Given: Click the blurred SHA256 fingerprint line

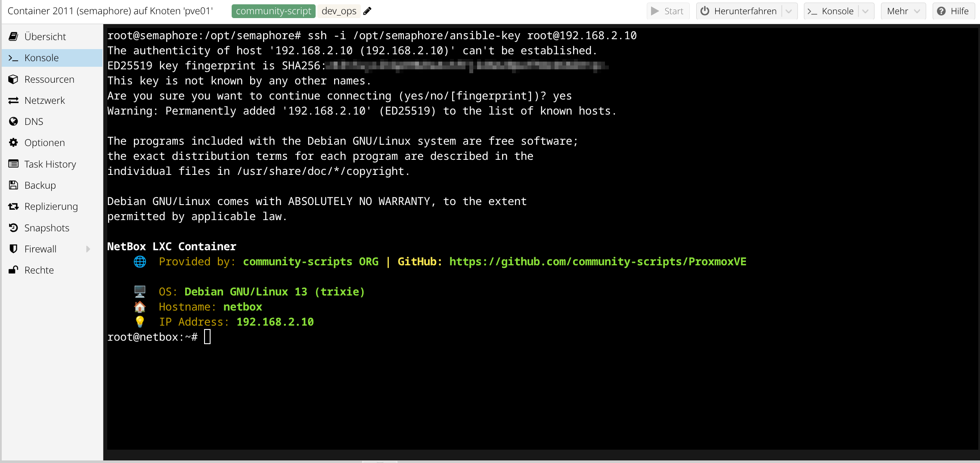Looking at the screenshot, I should pos(357,65).
